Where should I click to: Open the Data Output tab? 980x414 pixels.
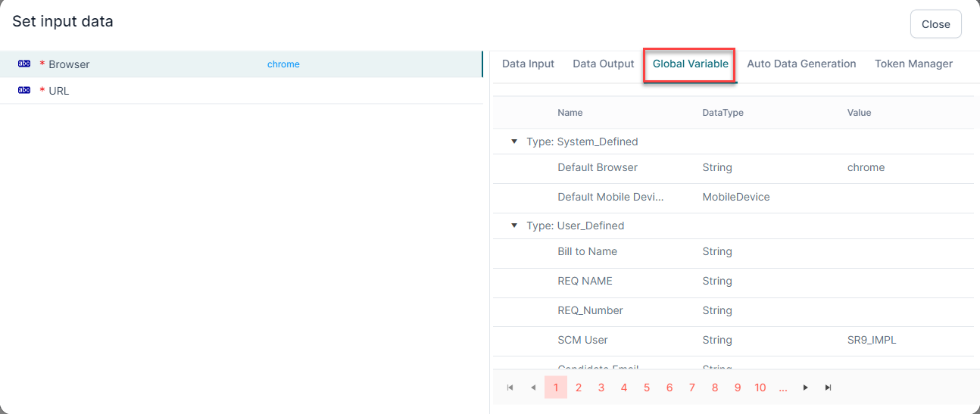coord(604,64)
